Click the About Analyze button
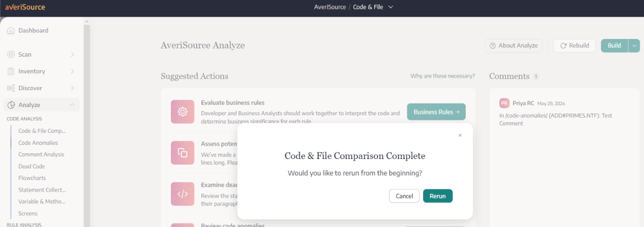 [x=514, y=45]
